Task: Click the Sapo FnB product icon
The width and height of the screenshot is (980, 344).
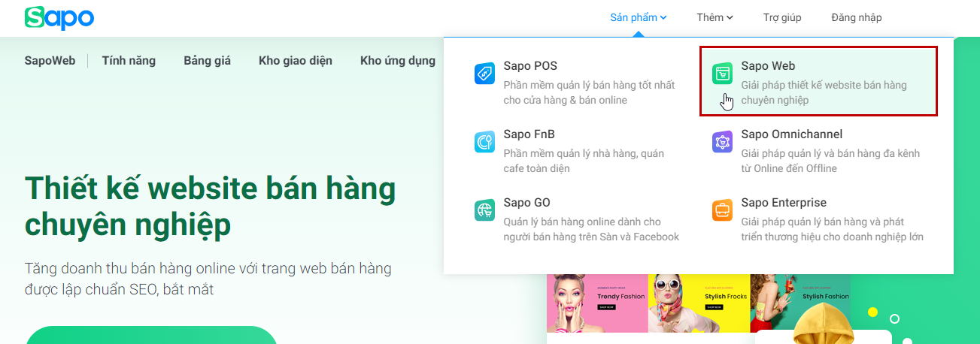Action: (485, 142)
